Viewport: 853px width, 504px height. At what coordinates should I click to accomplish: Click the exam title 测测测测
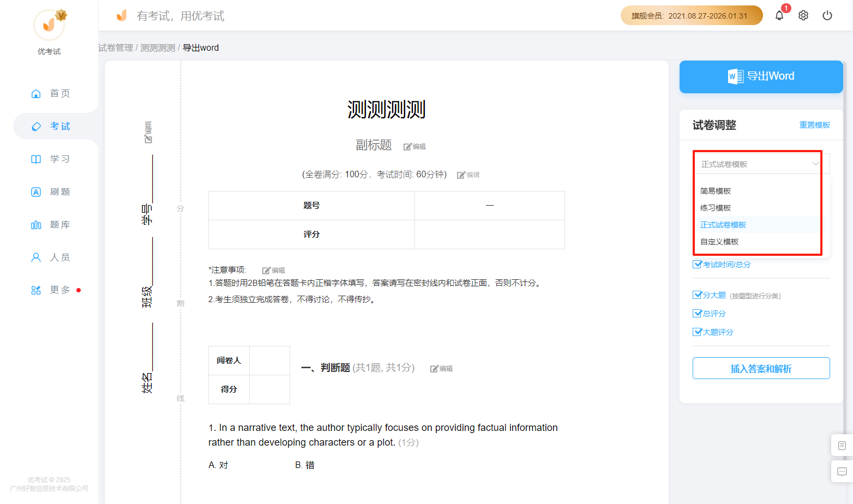[386, 110]
